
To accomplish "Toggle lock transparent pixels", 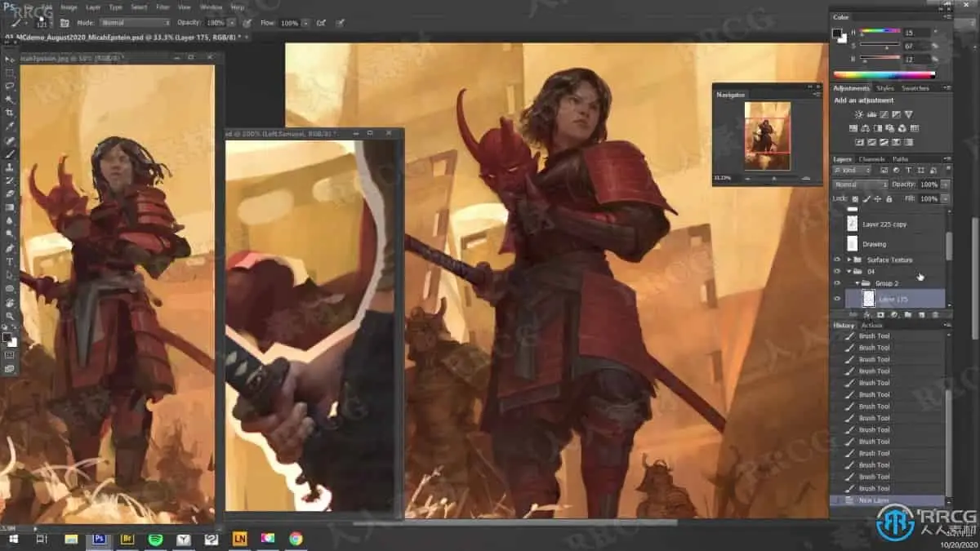I will (855, 198).
